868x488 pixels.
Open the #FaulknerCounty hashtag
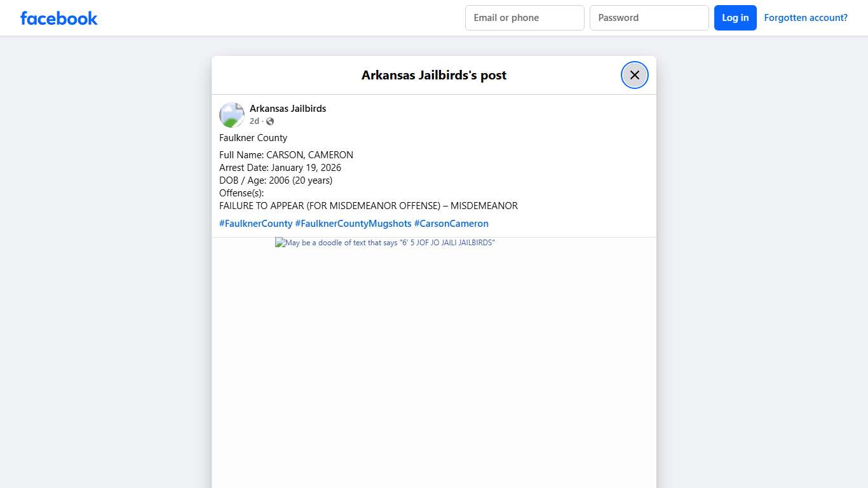click(255, 224)
